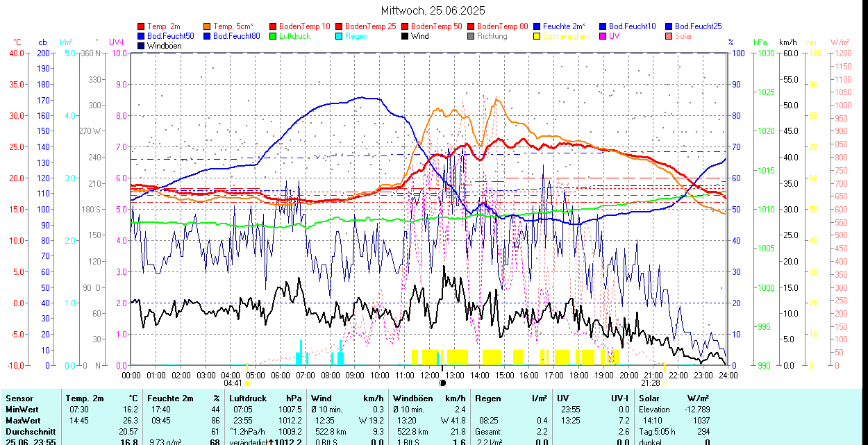Click the orange Temp. 5cm legend square
Viewport: 868px width, 445px height.
(208, 26)
